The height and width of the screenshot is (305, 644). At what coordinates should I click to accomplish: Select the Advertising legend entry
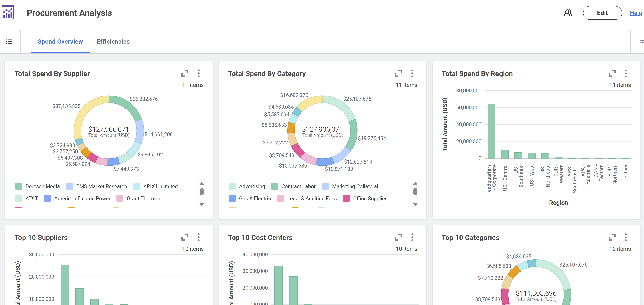point(247,186)
